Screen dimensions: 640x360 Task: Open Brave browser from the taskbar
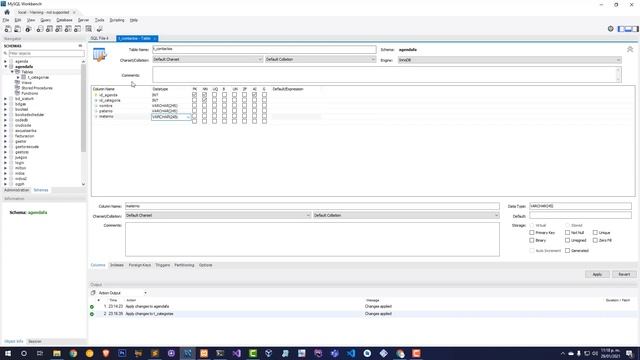pyautogui.click(x=106, y=353)
